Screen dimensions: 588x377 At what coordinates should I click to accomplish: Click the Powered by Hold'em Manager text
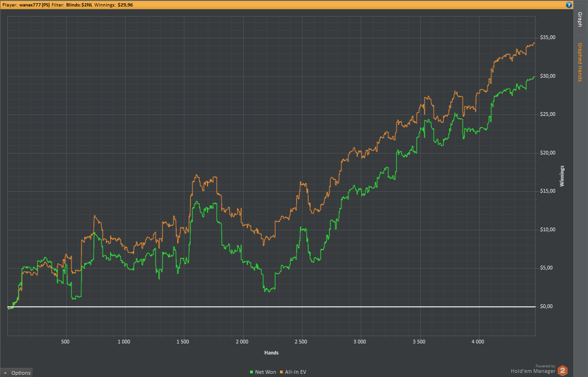point(533,369)
